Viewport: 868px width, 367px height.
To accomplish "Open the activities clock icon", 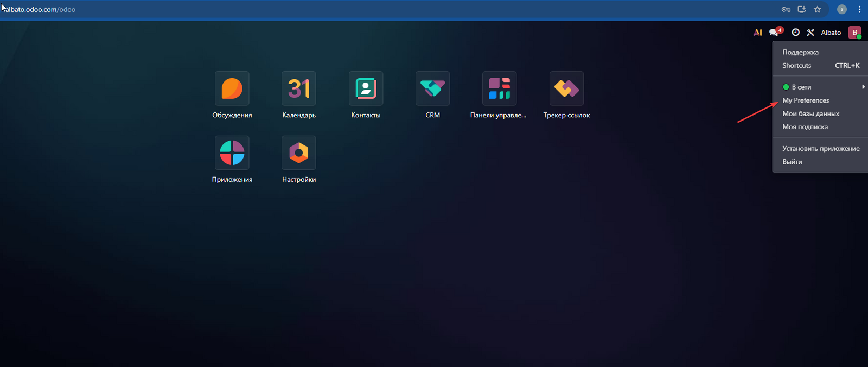I will point(795,33).
